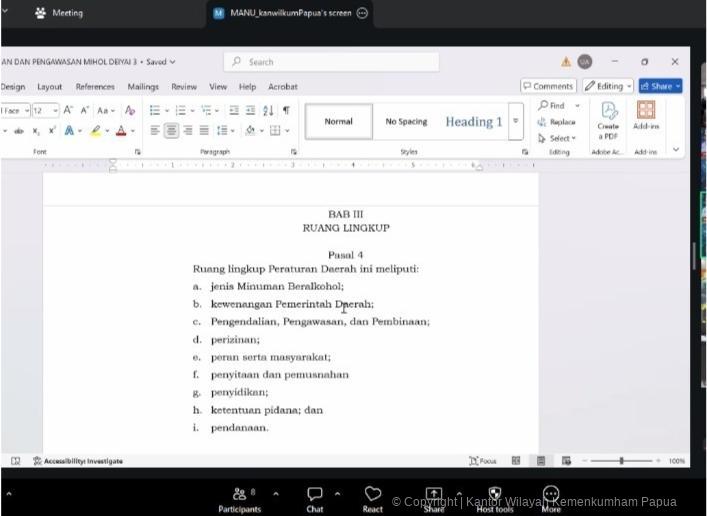Open Zoom Participants panel
The width and height of the screenshot is (707, 516).
tap(239, 500)
